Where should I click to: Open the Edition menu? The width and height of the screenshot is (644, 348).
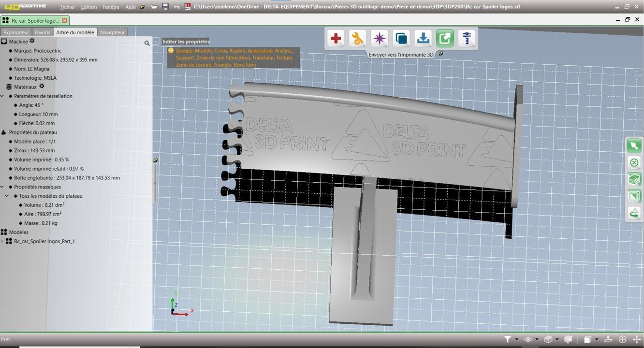click(x=88, y=7)
